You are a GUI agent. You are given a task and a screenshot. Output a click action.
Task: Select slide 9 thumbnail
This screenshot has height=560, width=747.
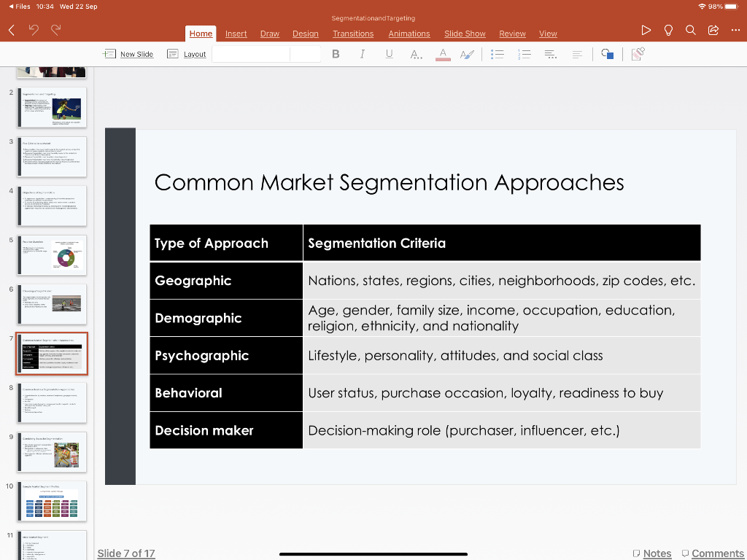(x=52, y=452)
